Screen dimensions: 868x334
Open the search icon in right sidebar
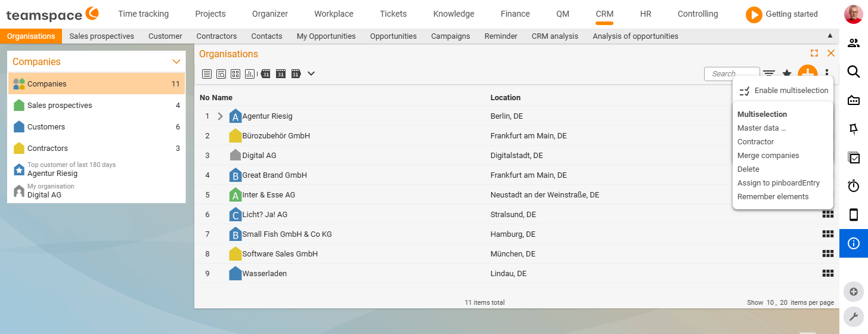click(854, 72)
